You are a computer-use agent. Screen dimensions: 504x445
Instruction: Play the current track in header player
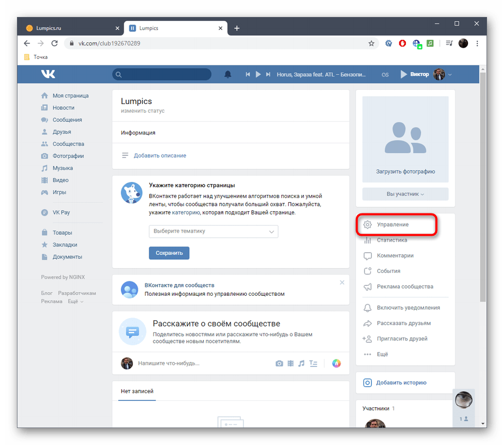[258, 74]
